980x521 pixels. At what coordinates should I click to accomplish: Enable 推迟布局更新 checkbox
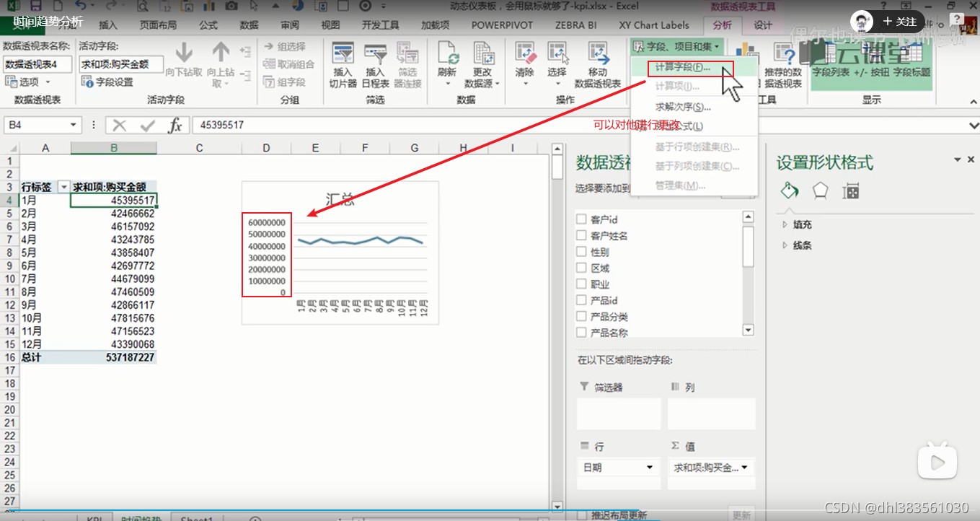coord(581,515)
